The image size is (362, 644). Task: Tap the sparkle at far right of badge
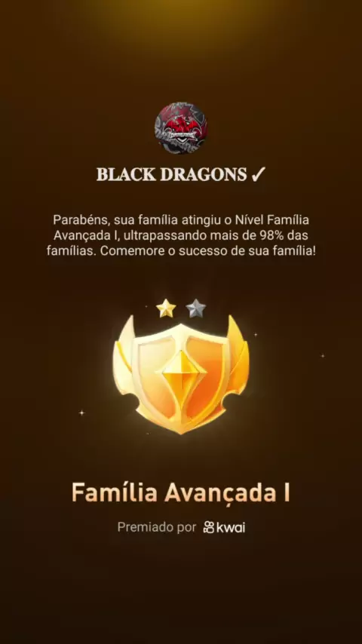point(323,356)
